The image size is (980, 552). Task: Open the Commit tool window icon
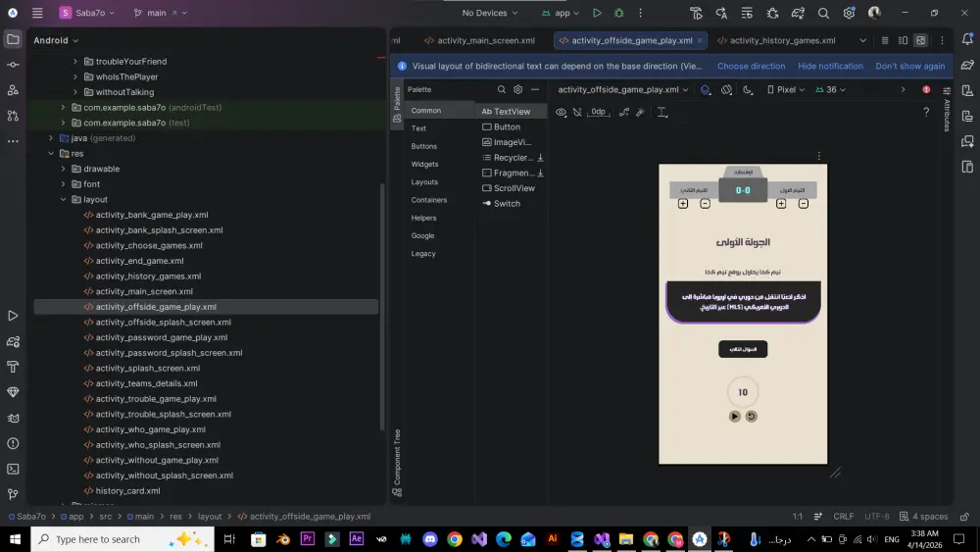click(13, 65)
